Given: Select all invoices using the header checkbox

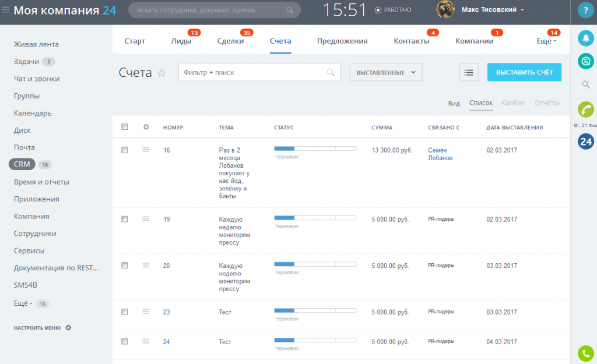Looking at the screenshot, I should [125, 126].
